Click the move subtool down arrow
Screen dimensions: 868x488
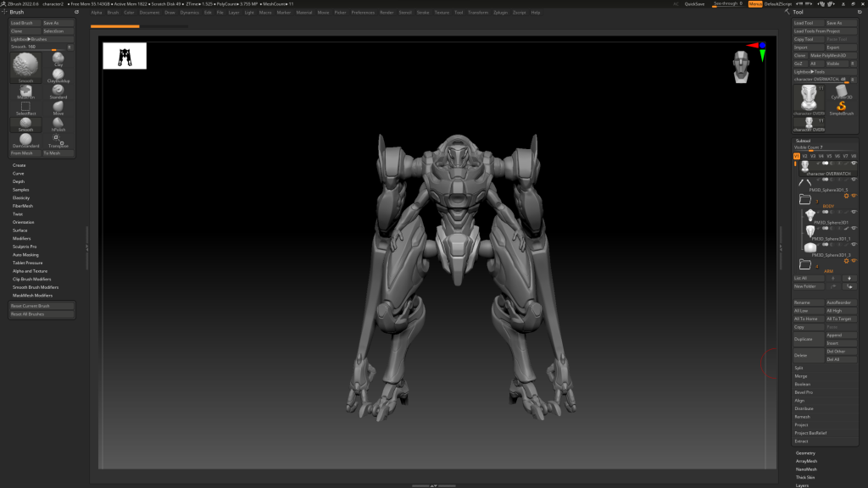point(849,278)
